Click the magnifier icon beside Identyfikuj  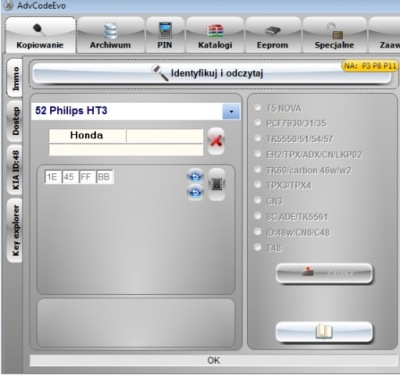160,73
